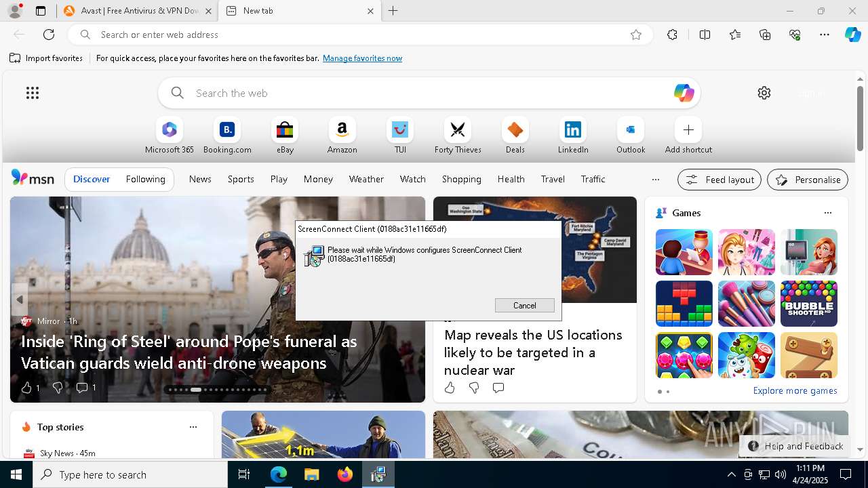This screenshot has width=868, height=488.
Task: Launch Copilot from the toolbar
Action: coord(852,35)
